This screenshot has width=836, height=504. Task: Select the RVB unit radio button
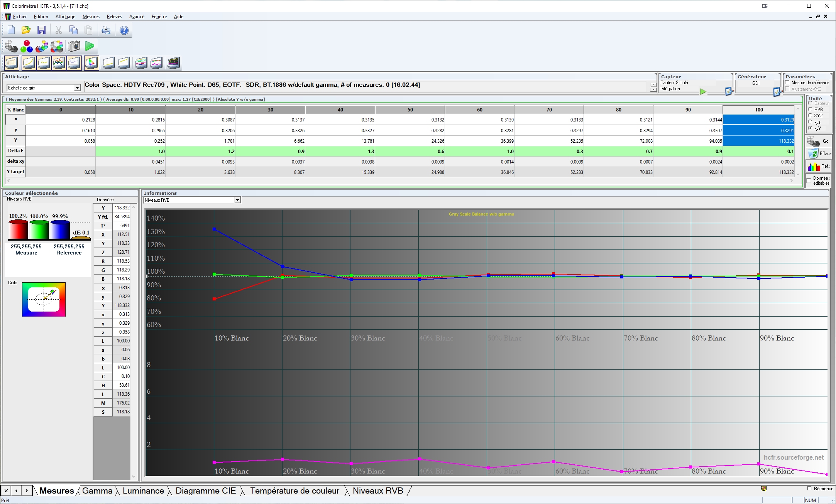810,109
